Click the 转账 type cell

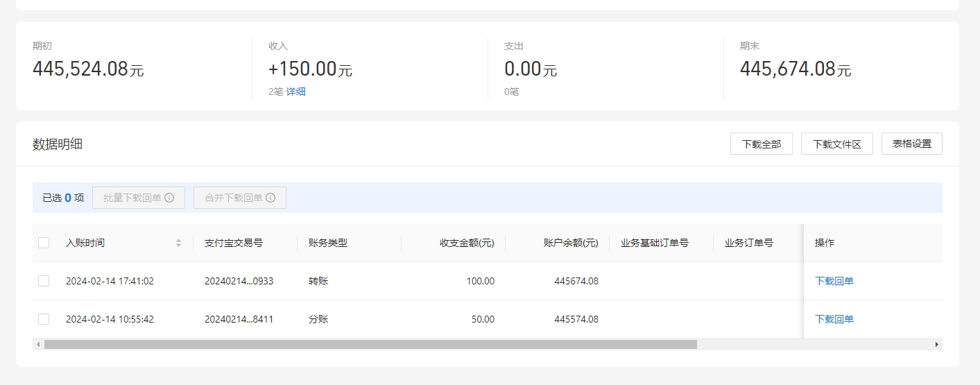pos(318,281)
